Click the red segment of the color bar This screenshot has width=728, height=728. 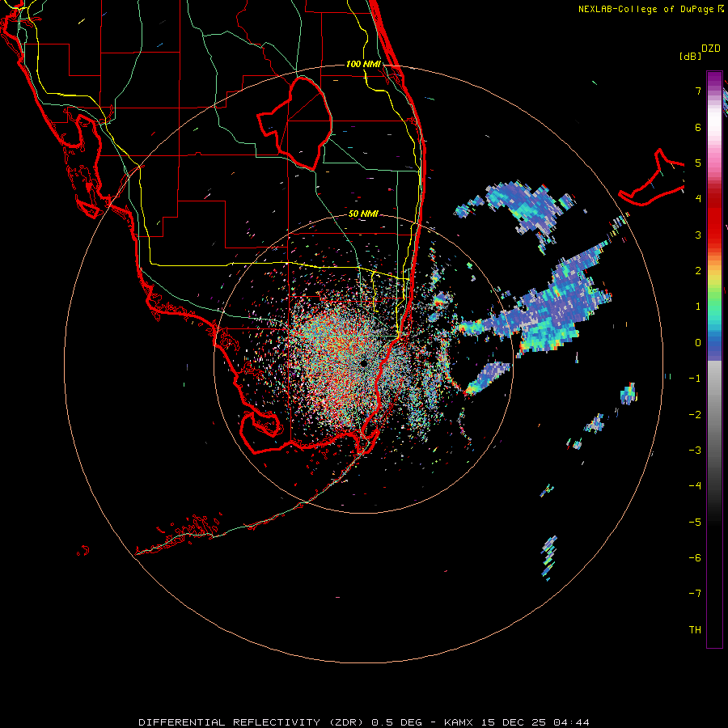point(714,218)
